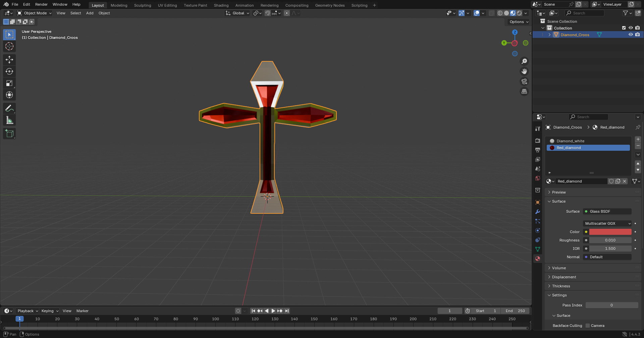
Task: Unlink the Red_diamond material
Action: (625, 181)
